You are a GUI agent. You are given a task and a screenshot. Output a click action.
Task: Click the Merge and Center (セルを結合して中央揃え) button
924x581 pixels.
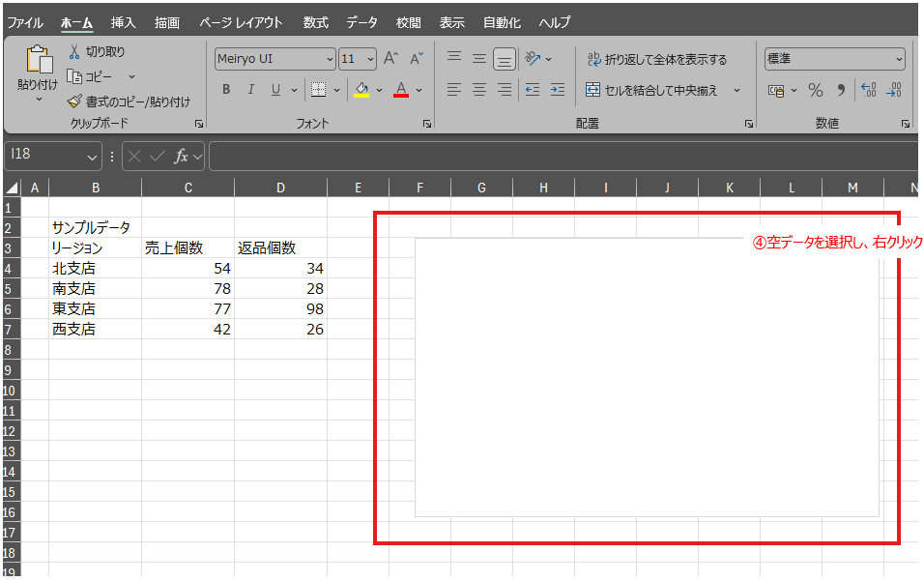click(652, 90)
